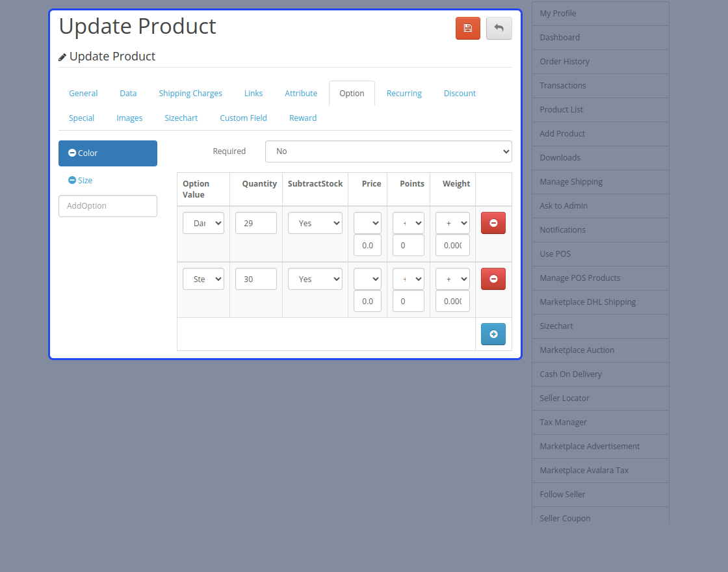Open option value dropdown showing Ste

coord(203,279)
